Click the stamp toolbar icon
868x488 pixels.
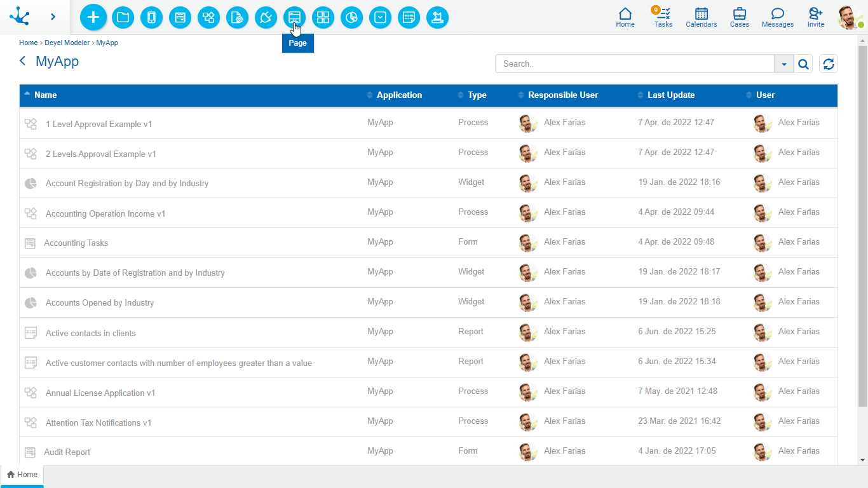tap(437, 17)
